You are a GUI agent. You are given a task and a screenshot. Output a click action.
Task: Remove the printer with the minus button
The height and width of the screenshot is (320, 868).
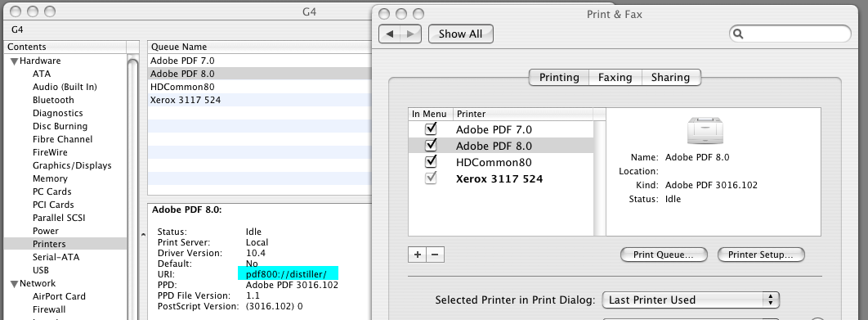[x=435, y=255]
